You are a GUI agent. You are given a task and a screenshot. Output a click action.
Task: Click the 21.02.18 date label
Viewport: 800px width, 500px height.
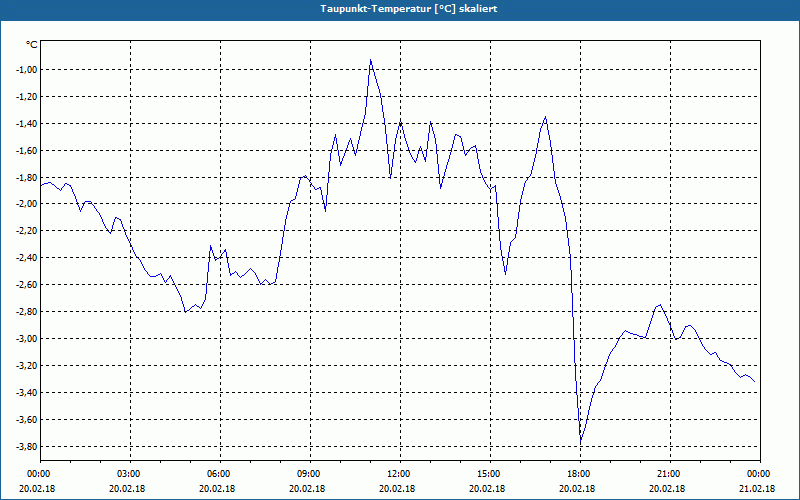pyautogui.click(x=757, y=488)
